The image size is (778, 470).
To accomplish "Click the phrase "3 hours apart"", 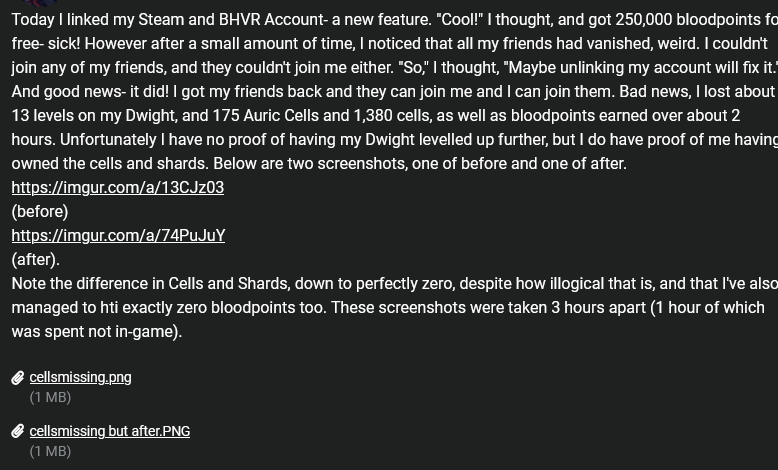I will click(598, 308).
